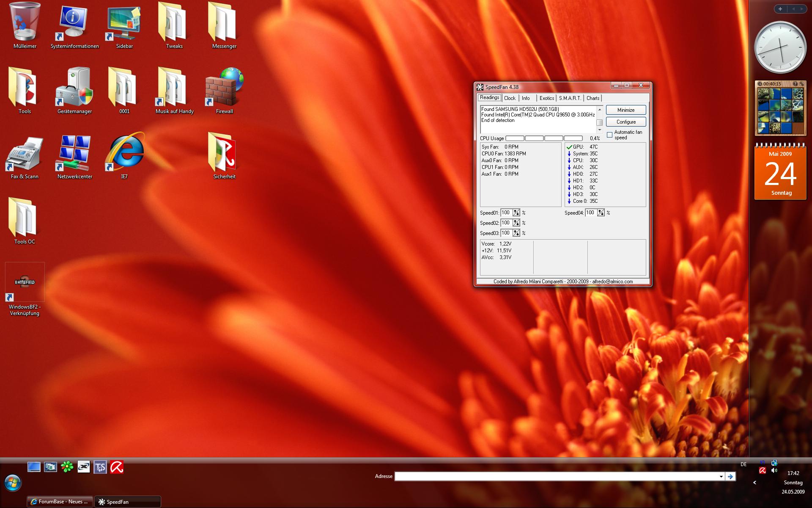Open the Firewall desktop shortcut
Viewport: 812px width, 508px height.
click(x=224, y=88)
